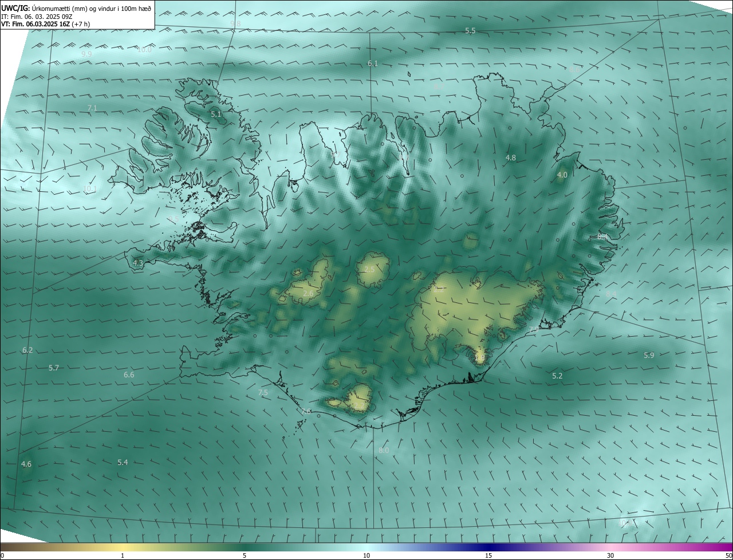Click the 5.9 value on the map

[649, 356]
